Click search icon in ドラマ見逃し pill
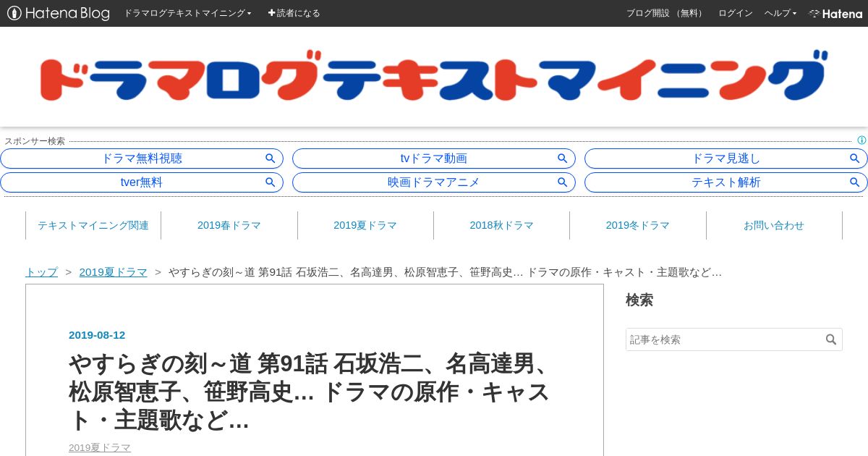The width and height of the screenshot is (868, 456). pos(854,159)
